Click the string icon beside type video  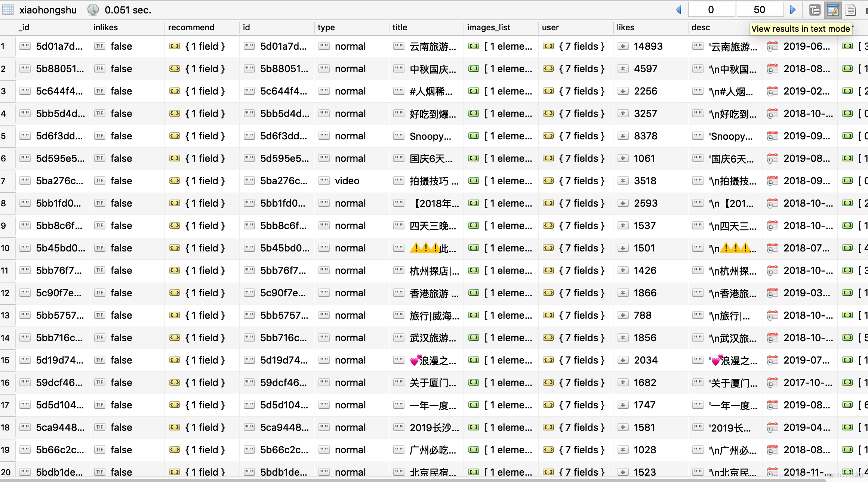324,181
